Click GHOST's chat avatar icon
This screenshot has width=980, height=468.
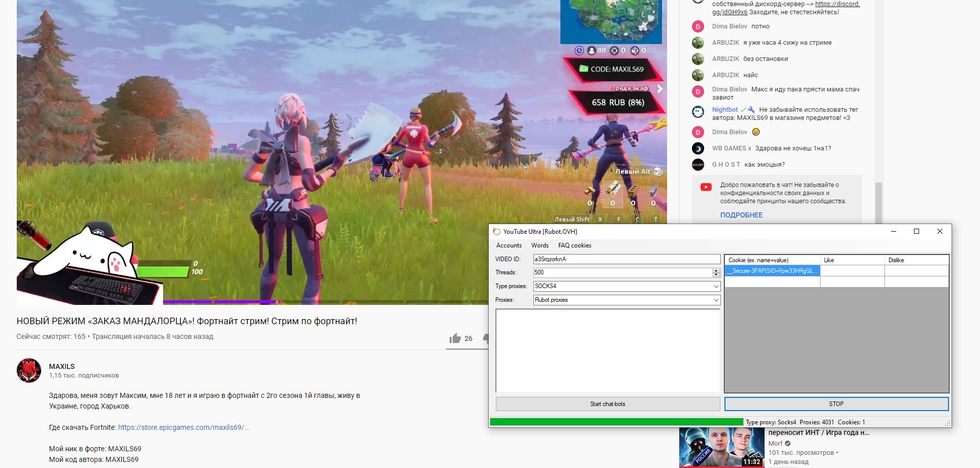click(x=698, y=165)
